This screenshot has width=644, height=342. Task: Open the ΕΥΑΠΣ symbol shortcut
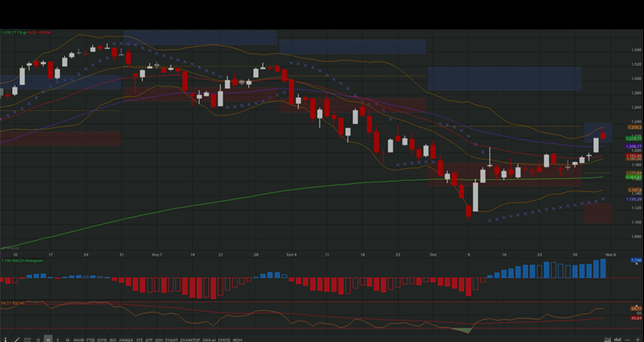224,340
